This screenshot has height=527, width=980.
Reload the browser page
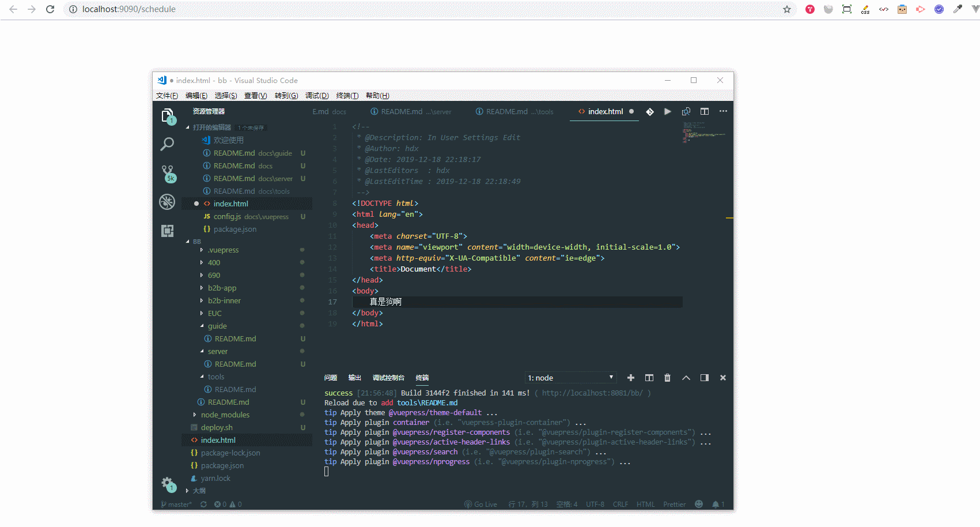coord(50,9)
